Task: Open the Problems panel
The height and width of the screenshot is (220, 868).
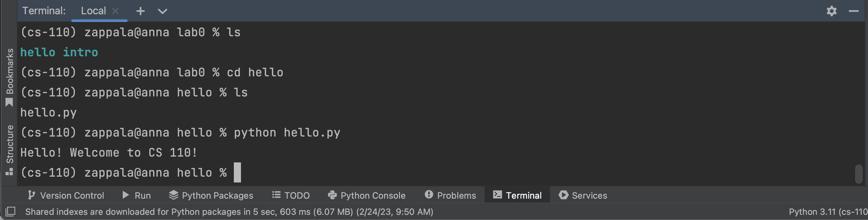Action: tap(450, 195)
